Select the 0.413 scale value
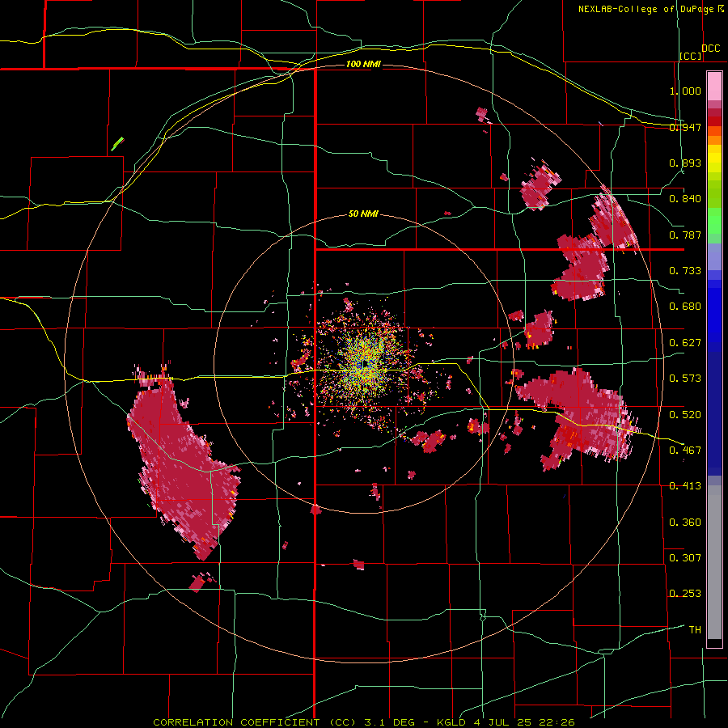 [x=685, y=486]
